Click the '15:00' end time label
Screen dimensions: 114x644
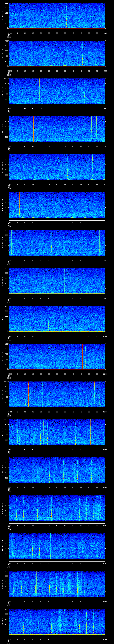105,525
